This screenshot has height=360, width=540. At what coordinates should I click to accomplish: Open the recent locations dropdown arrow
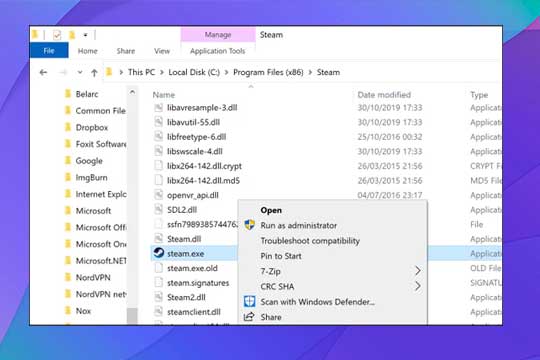click(80, 72)
